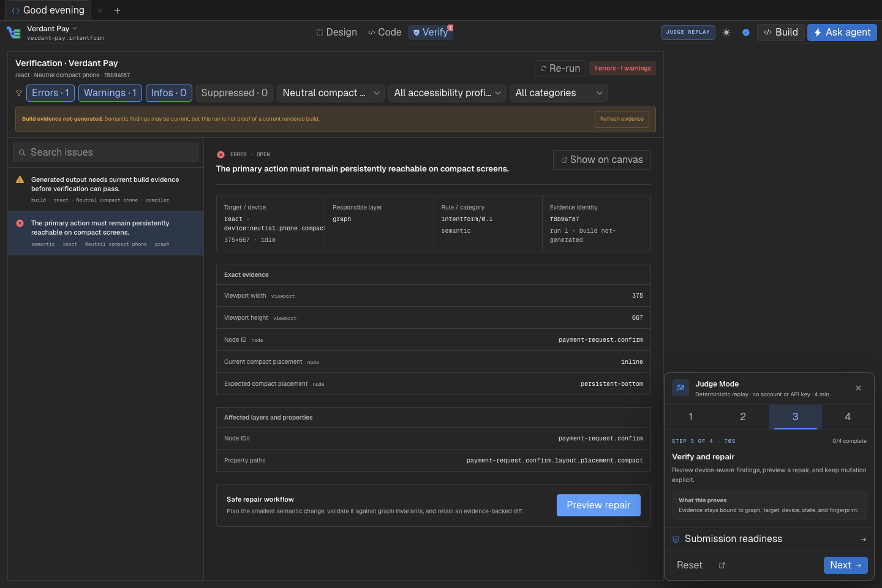Click the intentform/0.1 rule text
This screenshot has height=588, width=882.
467,219
